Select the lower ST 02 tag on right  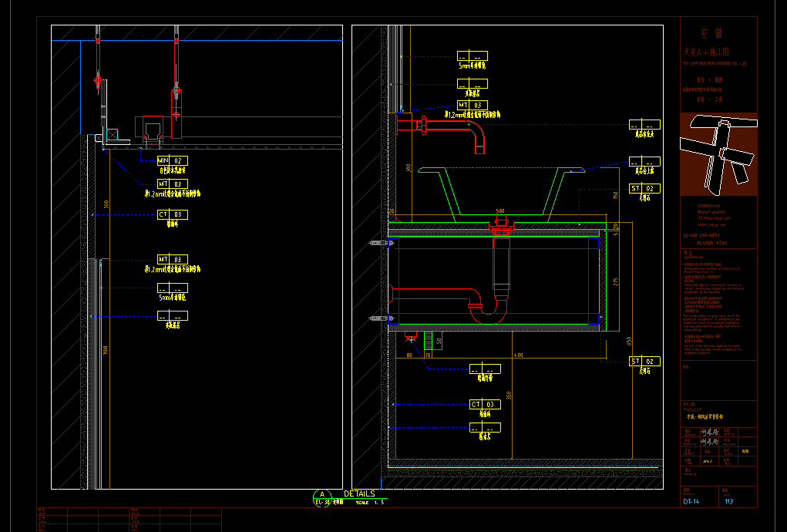645,361
